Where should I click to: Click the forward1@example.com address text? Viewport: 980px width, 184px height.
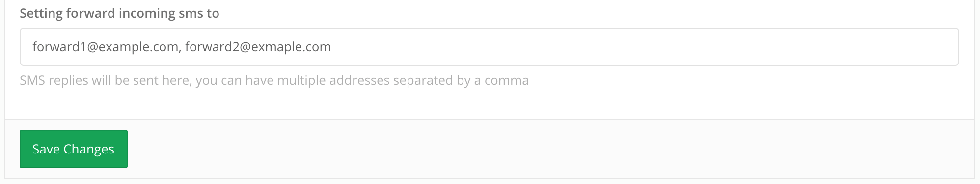tap(105, 47)
